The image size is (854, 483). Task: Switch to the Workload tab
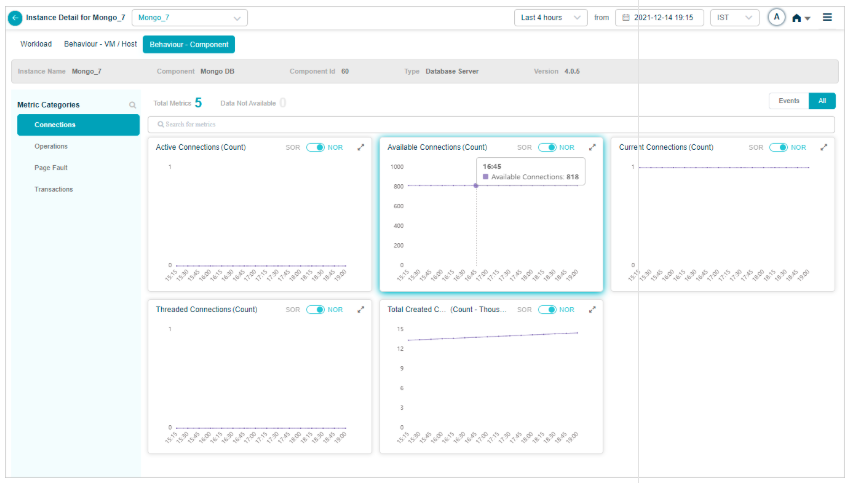click(36, 44)
